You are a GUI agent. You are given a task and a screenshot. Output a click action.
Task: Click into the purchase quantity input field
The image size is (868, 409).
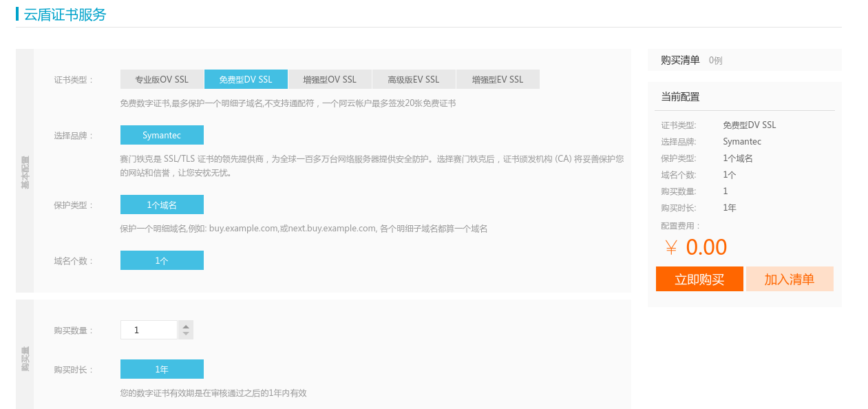pyautogui.click(x=149, y=329)
